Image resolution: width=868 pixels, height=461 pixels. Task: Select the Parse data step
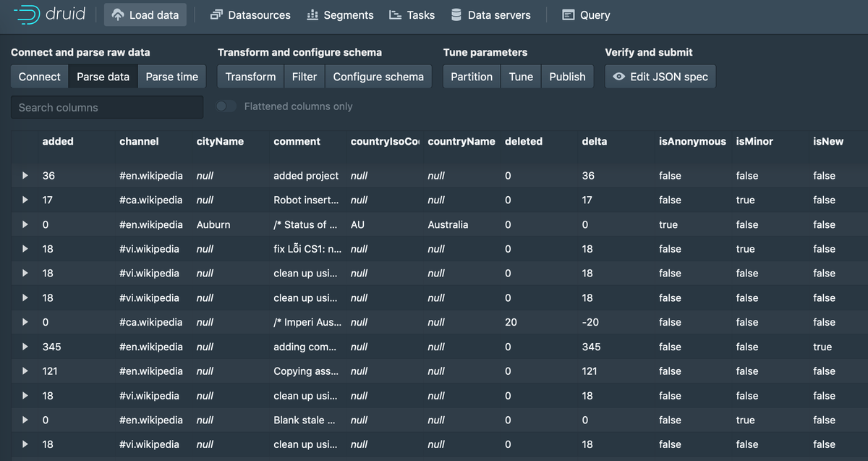(x=103, y=77)
